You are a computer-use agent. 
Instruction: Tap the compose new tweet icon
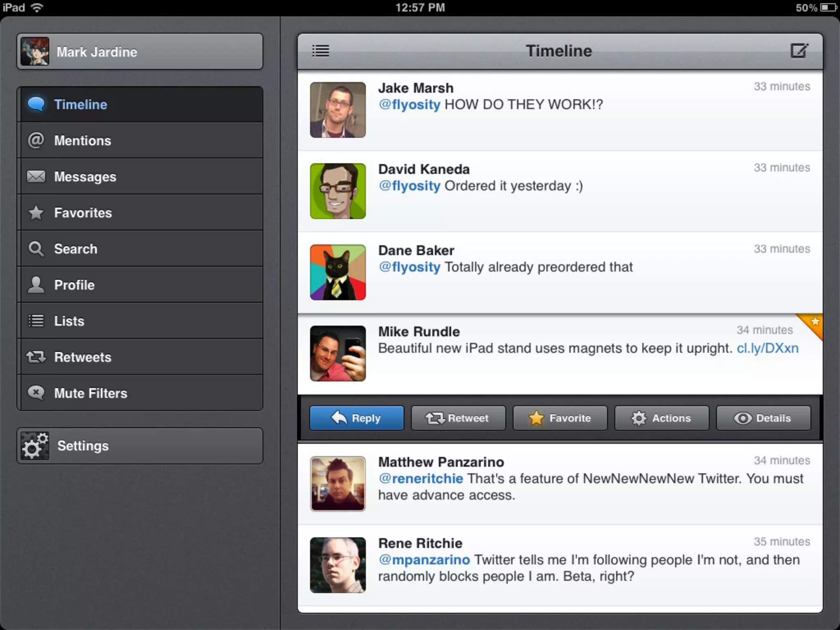[799, 51]
